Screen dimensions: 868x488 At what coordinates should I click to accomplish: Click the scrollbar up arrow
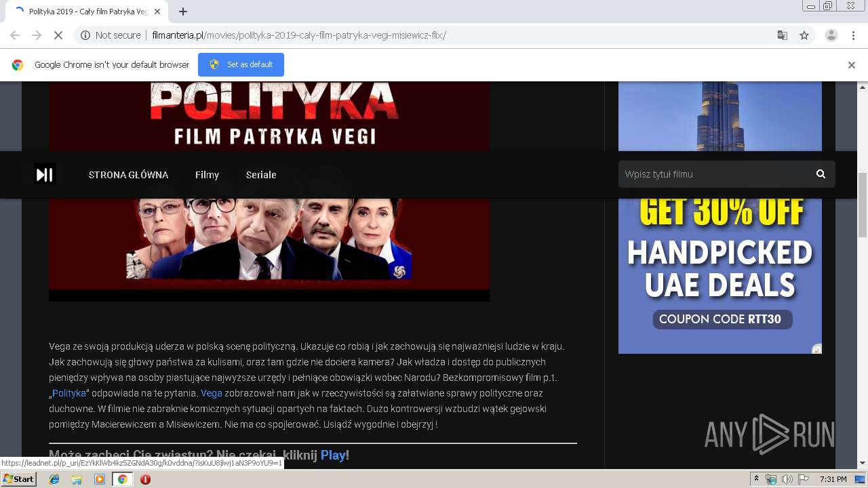point(863,87)
